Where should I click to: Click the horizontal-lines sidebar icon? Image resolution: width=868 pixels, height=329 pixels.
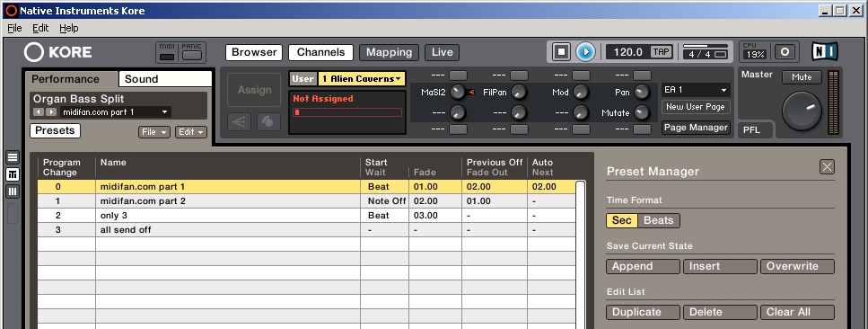(13, 157)
